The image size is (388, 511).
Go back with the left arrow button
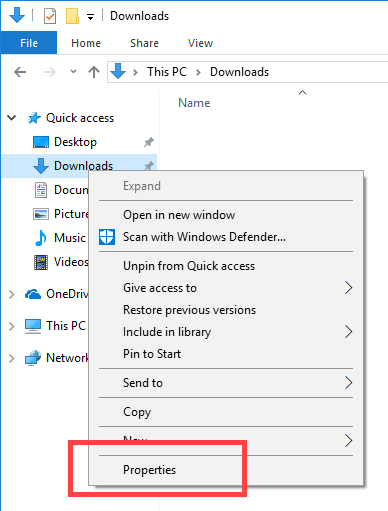pos(20,72)
